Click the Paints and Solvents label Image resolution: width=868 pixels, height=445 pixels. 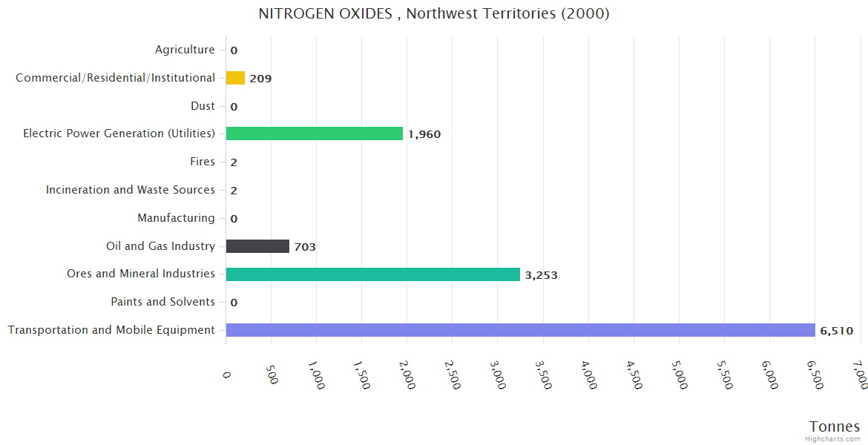[x=162, y=302]
